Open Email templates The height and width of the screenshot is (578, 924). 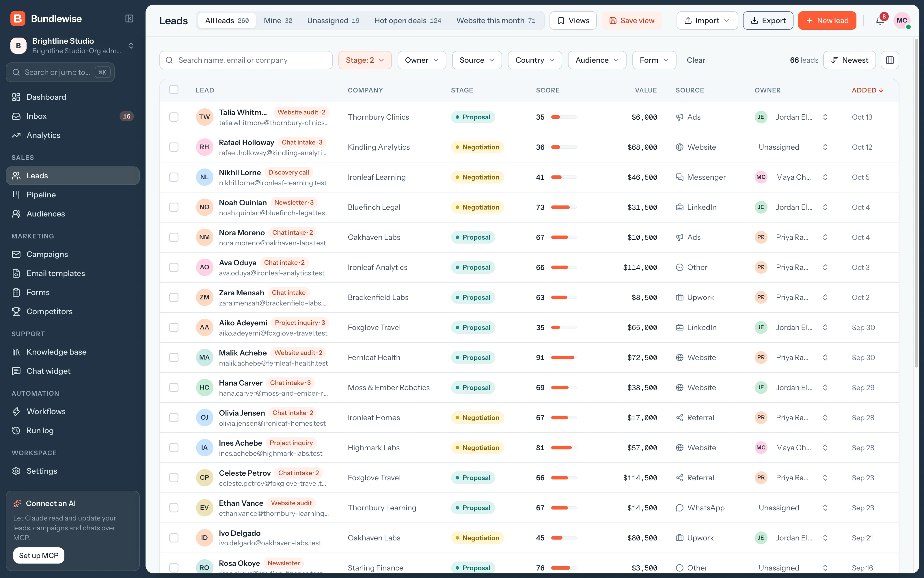coord(72,273)
